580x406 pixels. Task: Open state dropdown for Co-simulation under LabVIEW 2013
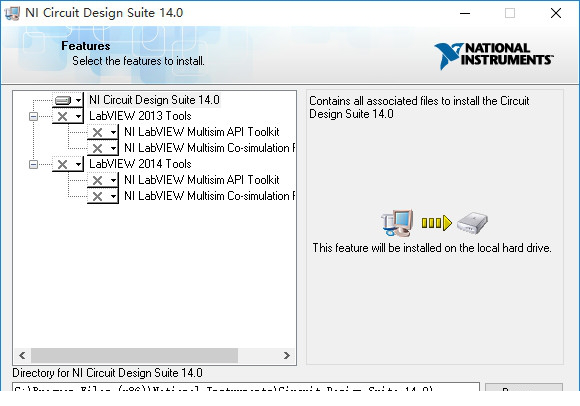(x=102, y=148)
